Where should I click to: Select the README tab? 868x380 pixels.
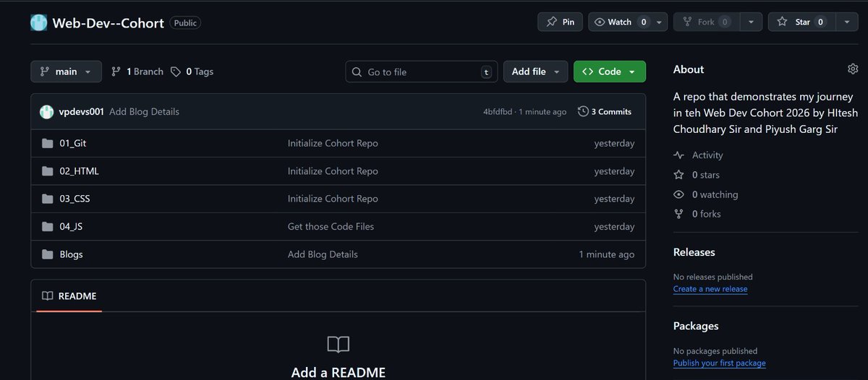tap(69, 296)
